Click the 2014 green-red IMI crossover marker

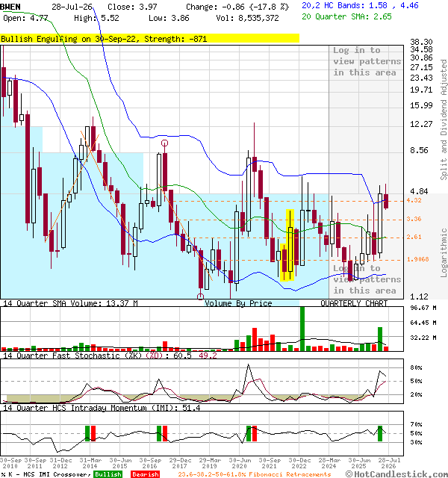[x=90, y=433]
